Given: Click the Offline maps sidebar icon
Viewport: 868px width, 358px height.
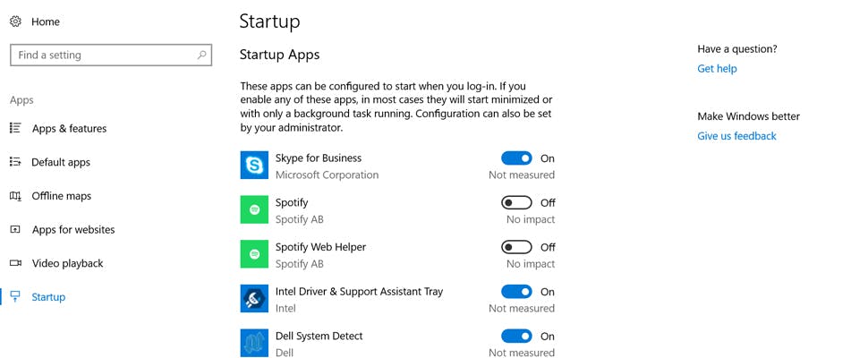Looking at the screenshot, I should (15, 196).
